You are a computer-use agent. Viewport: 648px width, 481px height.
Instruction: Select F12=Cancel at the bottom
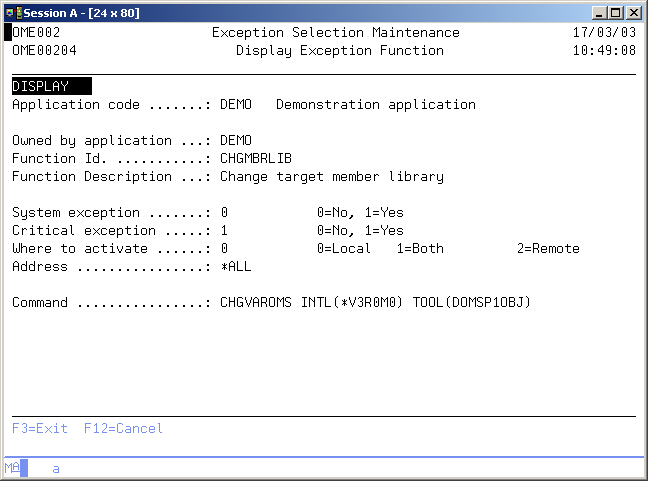(x=123, y=428)
